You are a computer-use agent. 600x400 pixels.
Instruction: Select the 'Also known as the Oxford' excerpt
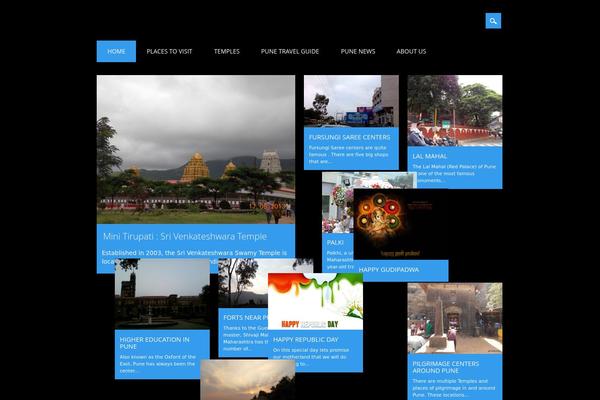(158, 364)
